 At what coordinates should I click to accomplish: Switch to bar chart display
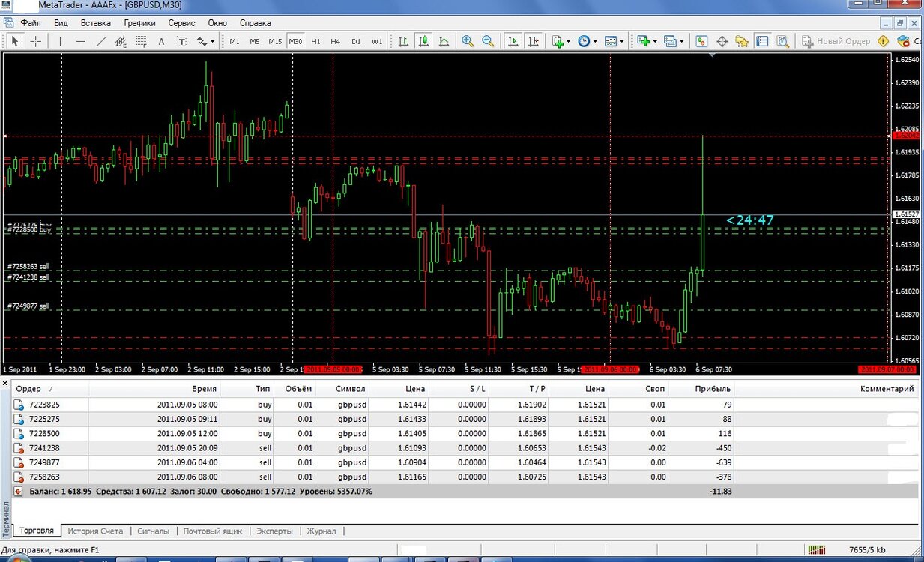(403, 41)
